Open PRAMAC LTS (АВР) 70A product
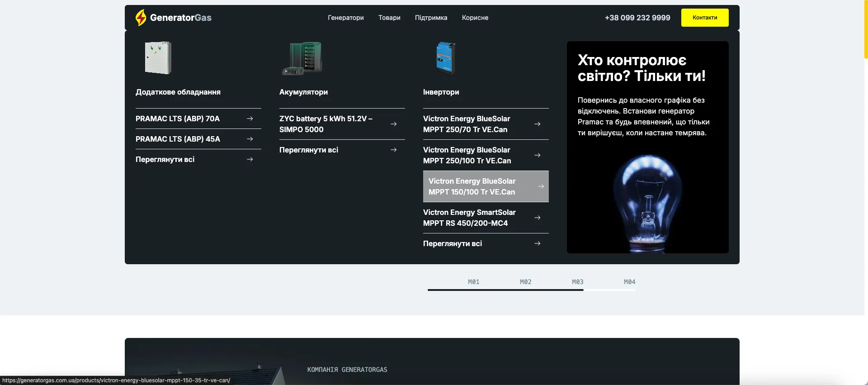 pos(178,119)
